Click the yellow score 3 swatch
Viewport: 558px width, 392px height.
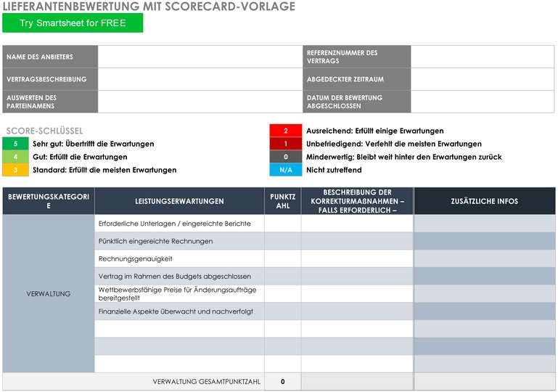(16, 170)
